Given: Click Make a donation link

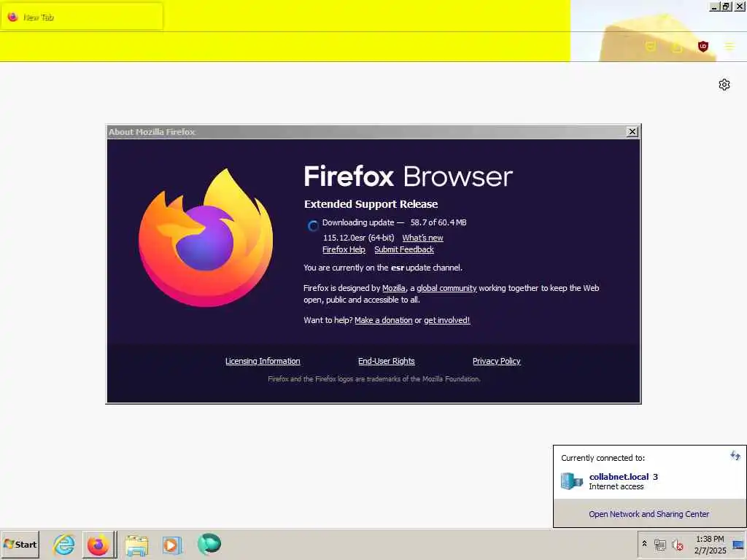Looking at the screenshot, I should click(x=384, y=321).
